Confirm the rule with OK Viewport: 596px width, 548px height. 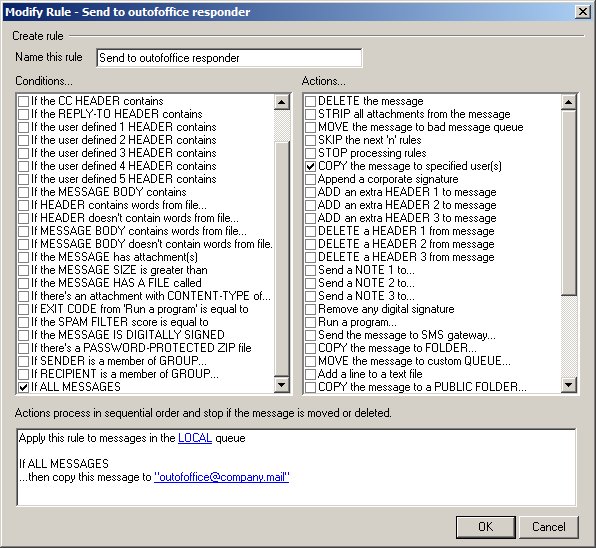click(486, 527)
